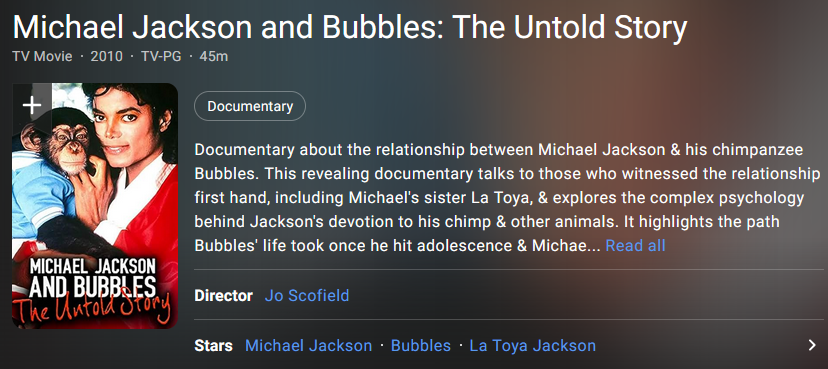Click the chimpanzee's face on the poster

tap(69, 144)
